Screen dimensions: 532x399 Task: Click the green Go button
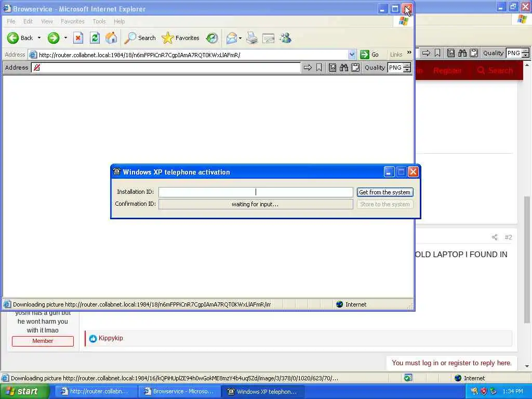click(369, 55)
